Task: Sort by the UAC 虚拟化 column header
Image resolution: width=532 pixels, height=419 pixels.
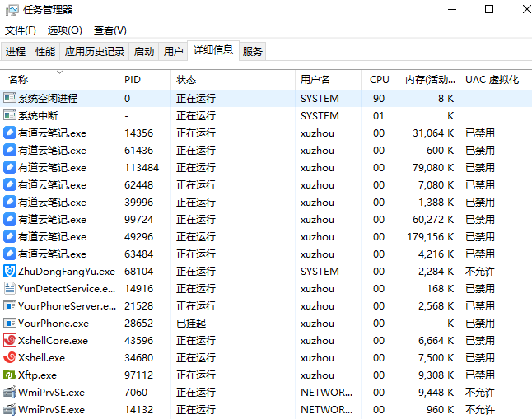Action: [x=496, y=79]
